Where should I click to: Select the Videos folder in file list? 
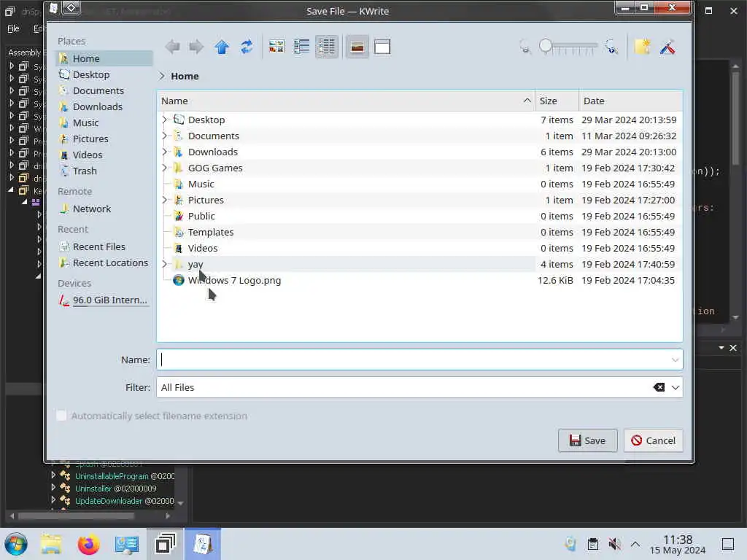[419, 248]
